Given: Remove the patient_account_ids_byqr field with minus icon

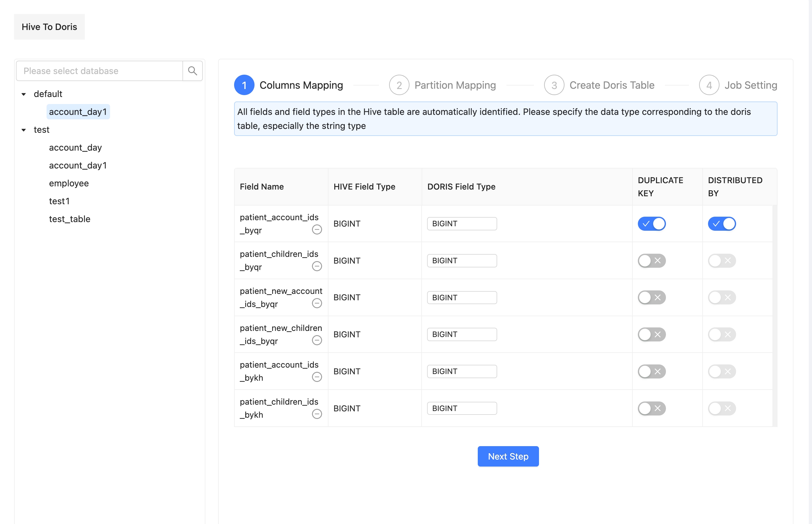Looking at the screenshot, I should point(317,230).
